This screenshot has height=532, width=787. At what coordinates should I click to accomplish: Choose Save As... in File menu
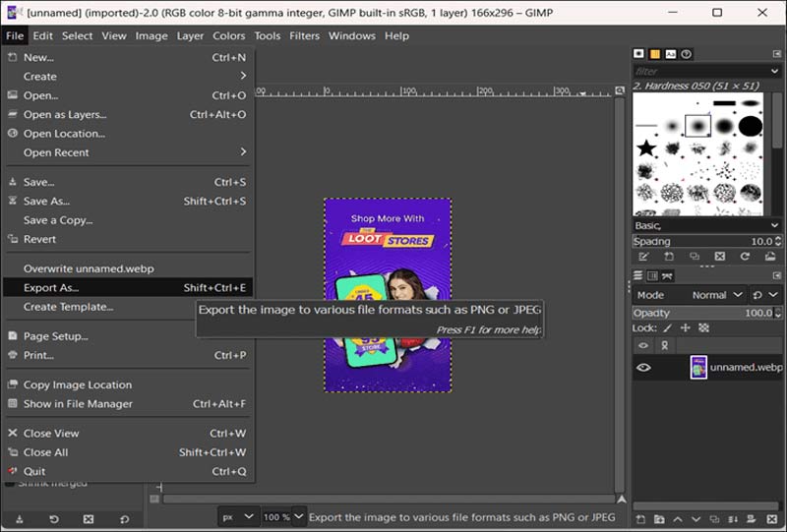128,202
